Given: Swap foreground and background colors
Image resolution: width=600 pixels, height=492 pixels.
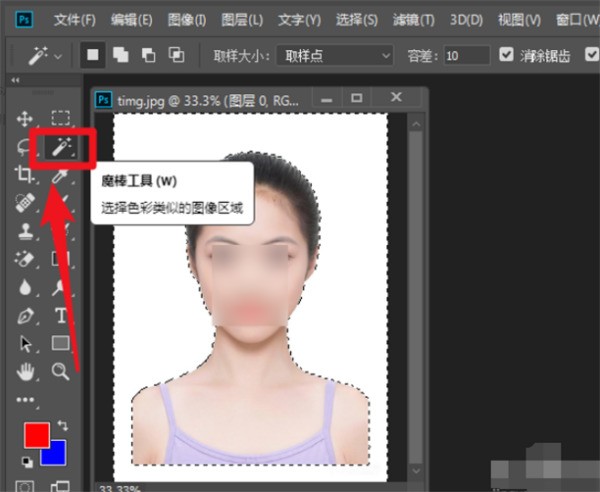Looking at the screenshot, I should point(64,427).
